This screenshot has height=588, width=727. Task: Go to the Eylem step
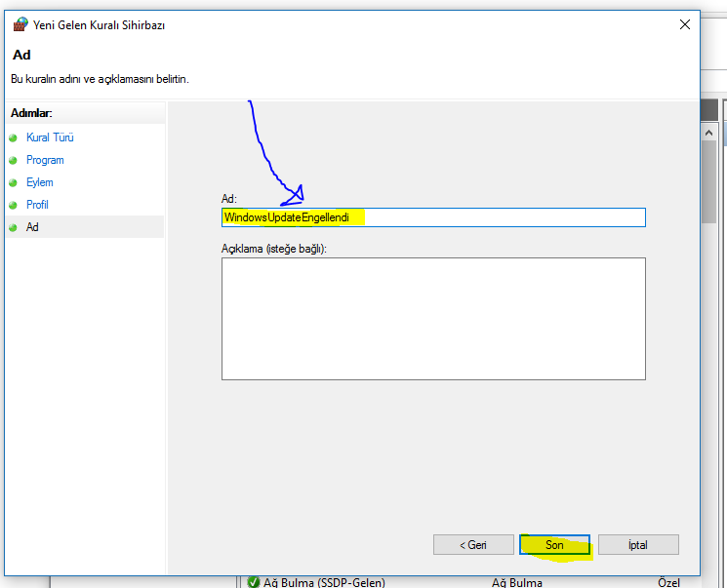point(40,182)
